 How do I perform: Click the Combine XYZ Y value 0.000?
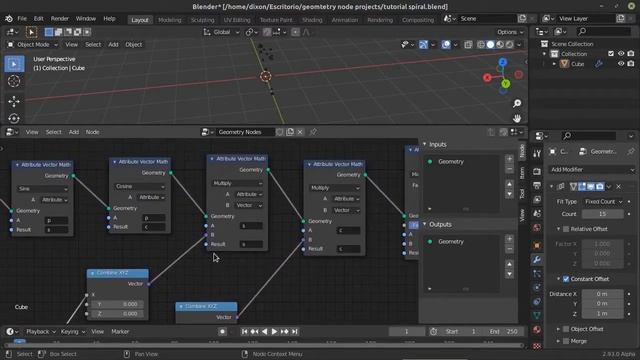tap(118, 304)
